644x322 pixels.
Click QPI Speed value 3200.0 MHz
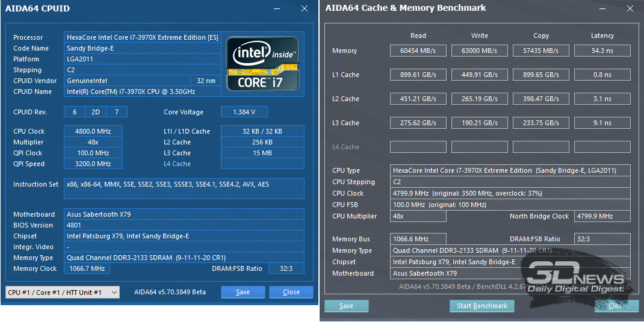click(93, 164)
